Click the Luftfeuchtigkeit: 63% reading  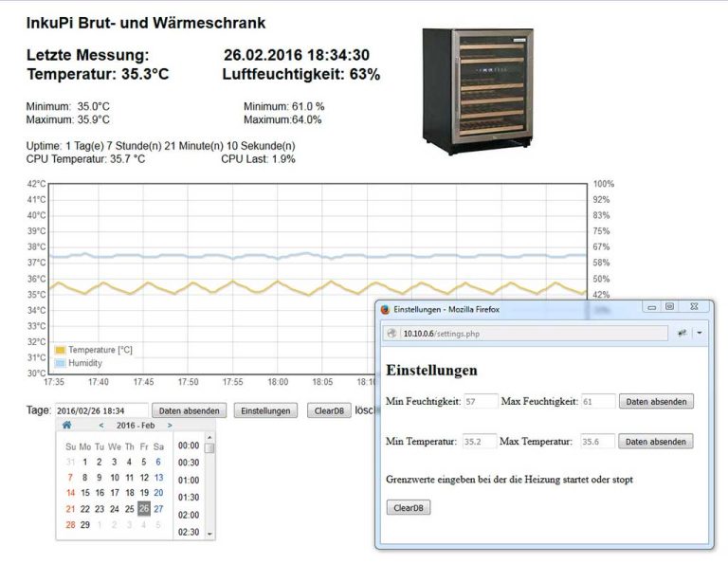coord(301,74)
